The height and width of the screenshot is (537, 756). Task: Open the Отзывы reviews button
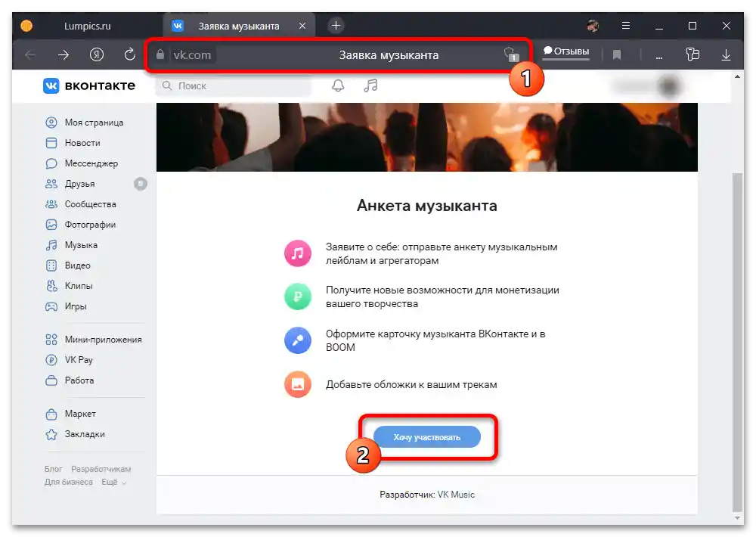[566, 51]
